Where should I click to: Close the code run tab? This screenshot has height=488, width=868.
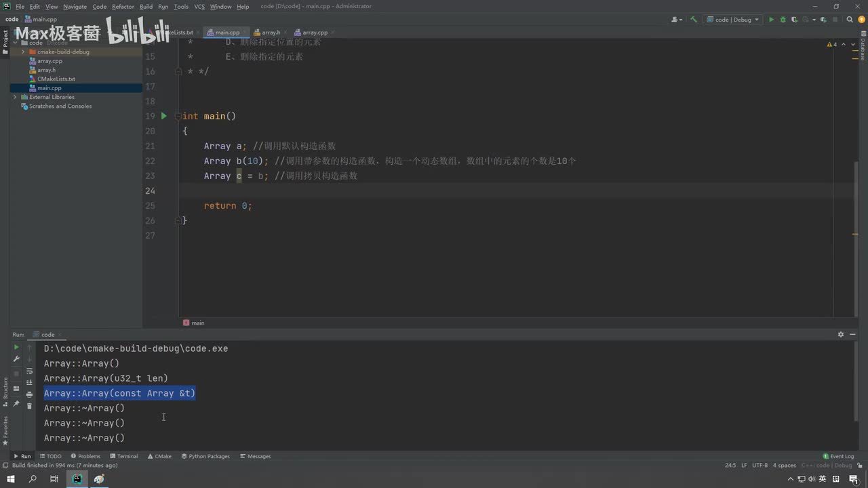[60, 334]
